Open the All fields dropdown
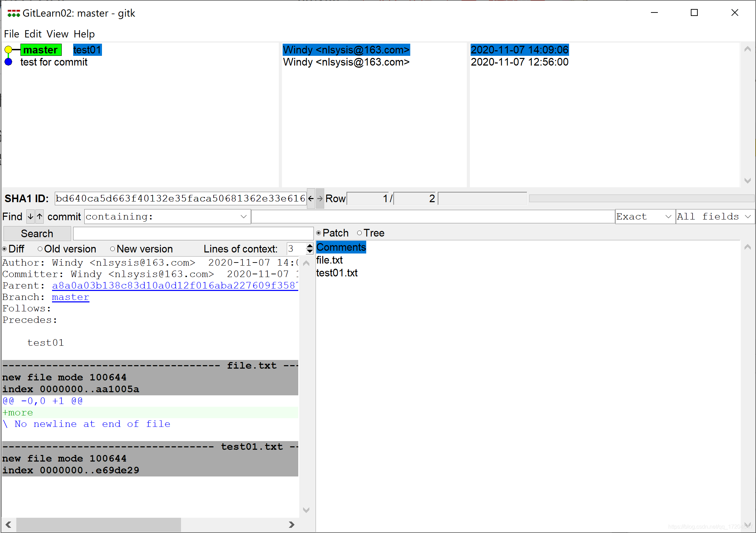The image size is (756, 533). (x=715, y=217)
